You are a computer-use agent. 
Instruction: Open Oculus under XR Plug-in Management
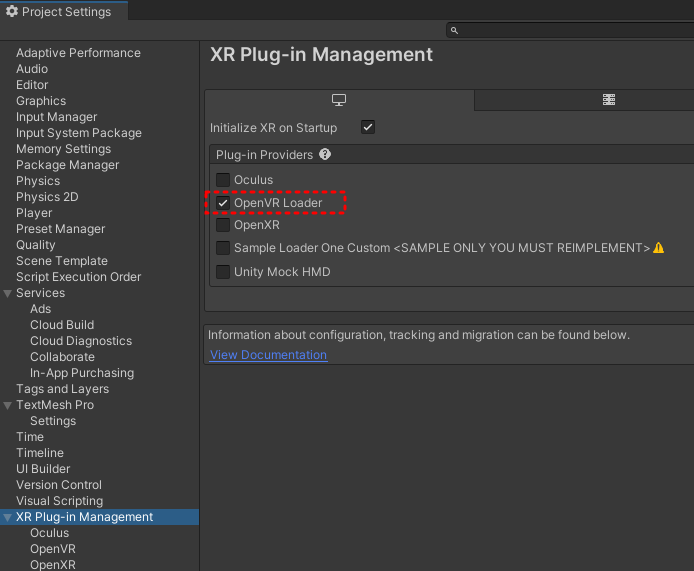click(x=50, y=533)
